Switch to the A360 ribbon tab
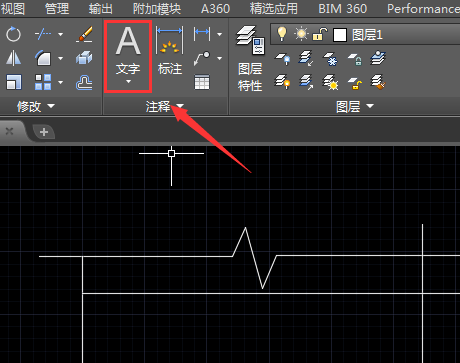The height and width of the screenshot is (363, 460). (215, 9)
